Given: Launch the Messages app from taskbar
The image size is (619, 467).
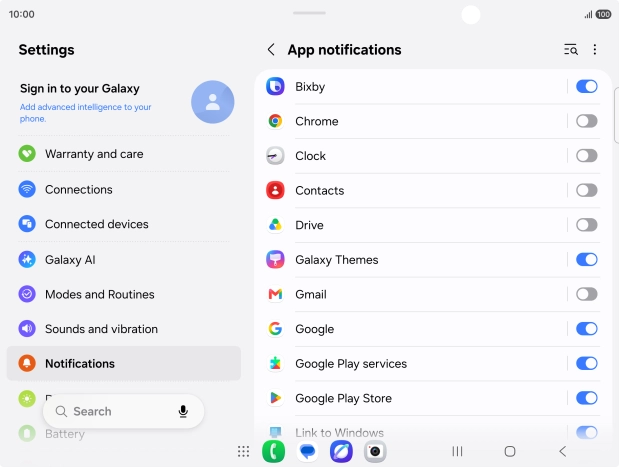Looking at the screenshot, I should point(308,451).
